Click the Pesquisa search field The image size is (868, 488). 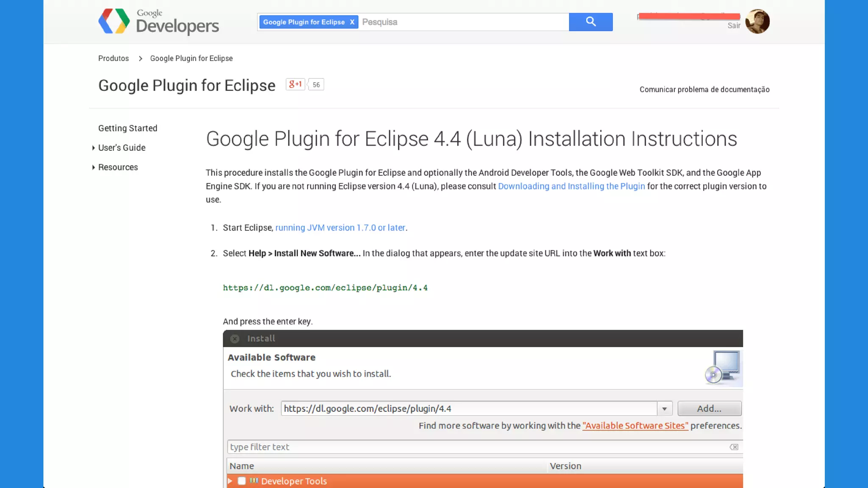pos(462,22)
